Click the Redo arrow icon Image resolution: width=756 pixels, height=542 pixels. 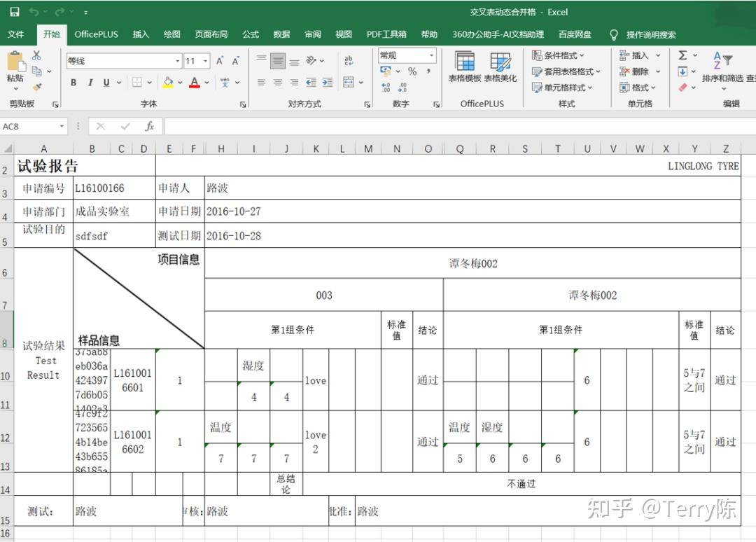(x=59, y=12)
